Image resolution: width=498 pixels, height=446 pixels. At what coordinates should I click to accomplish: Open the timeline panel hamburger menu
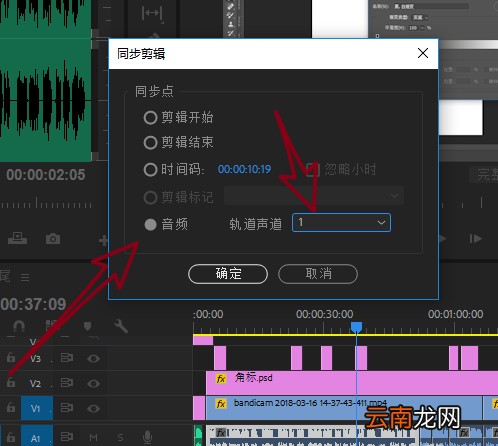coord(25,277)
